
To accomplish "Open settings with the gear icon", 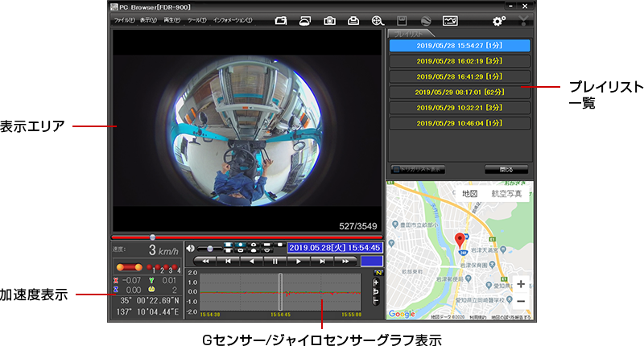I will coord(499,20).
